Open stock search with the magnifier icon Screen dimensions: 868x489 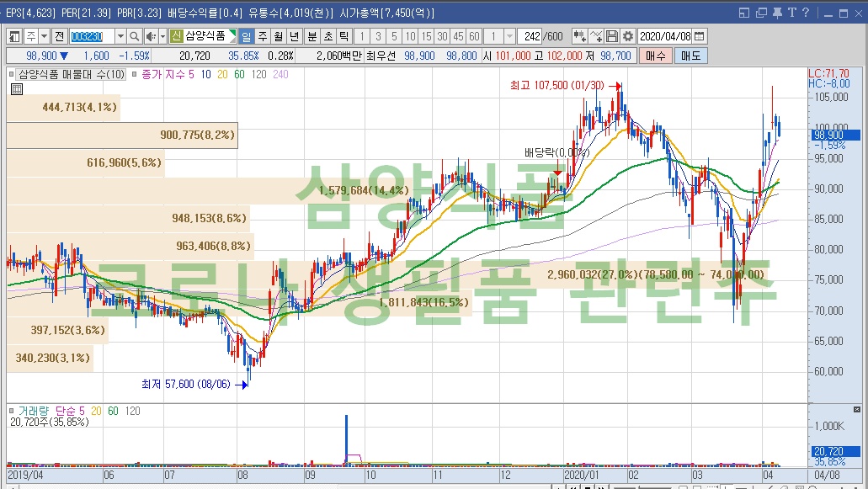pyautogui.click(x=134, y=36)
